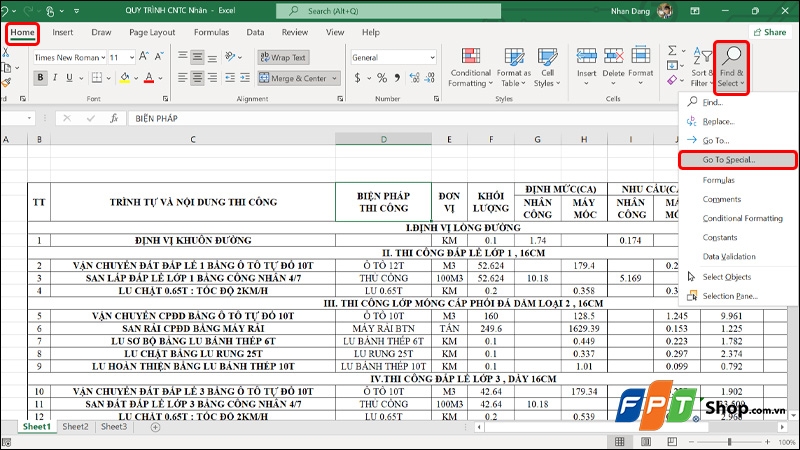This screenshot has width=800, height=450.
Task: Open Format cells menu
Action: coord(640,66)
